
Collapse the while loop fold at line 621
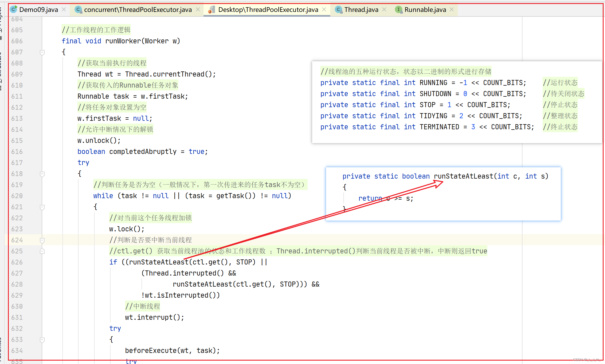42,207
